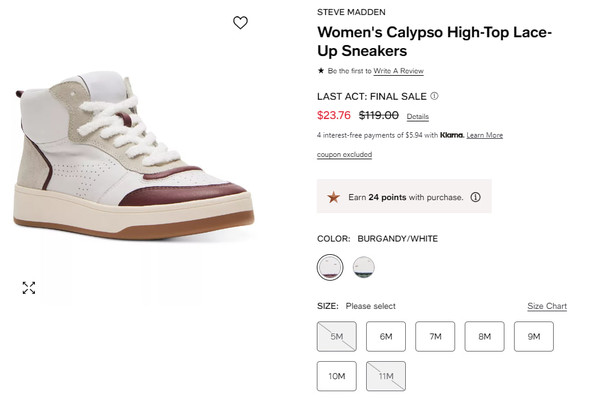Viewport: 600px width, 399px height.
Task: Add sneakers to favorites with heart icon
Action: [240, 23]
